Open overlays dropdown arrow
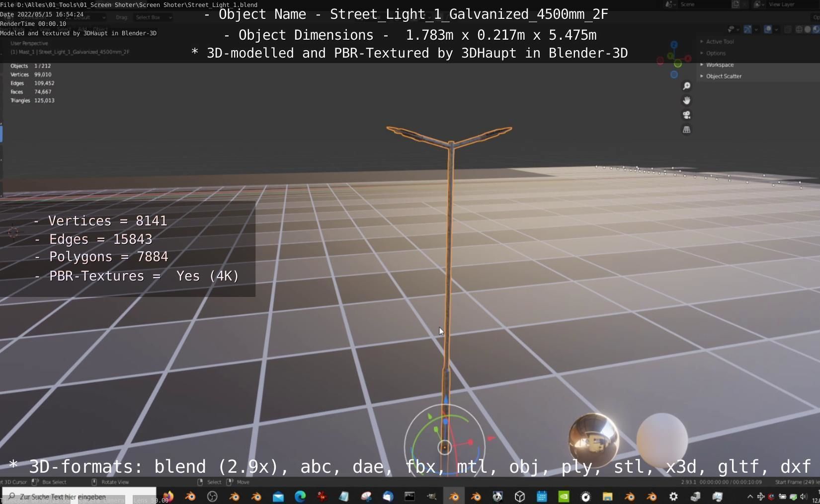820x504 pixels. pos(776,29)
